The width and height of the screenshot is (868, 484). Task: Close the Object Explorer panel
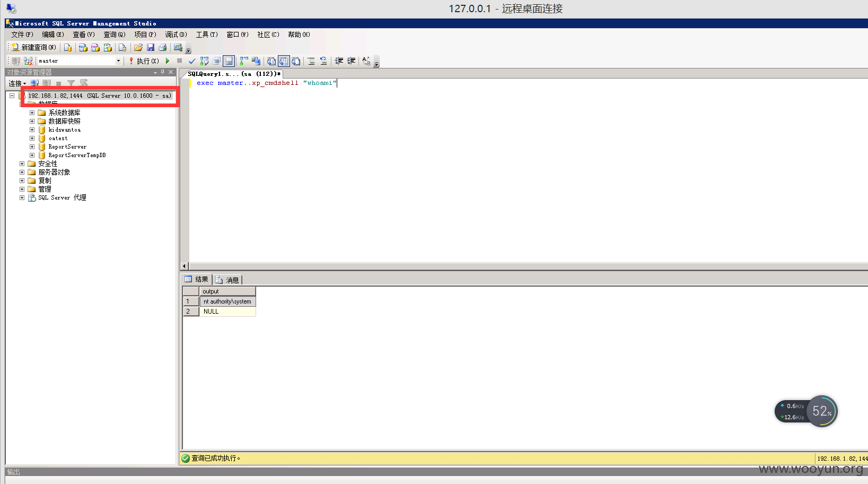[171, 72]
